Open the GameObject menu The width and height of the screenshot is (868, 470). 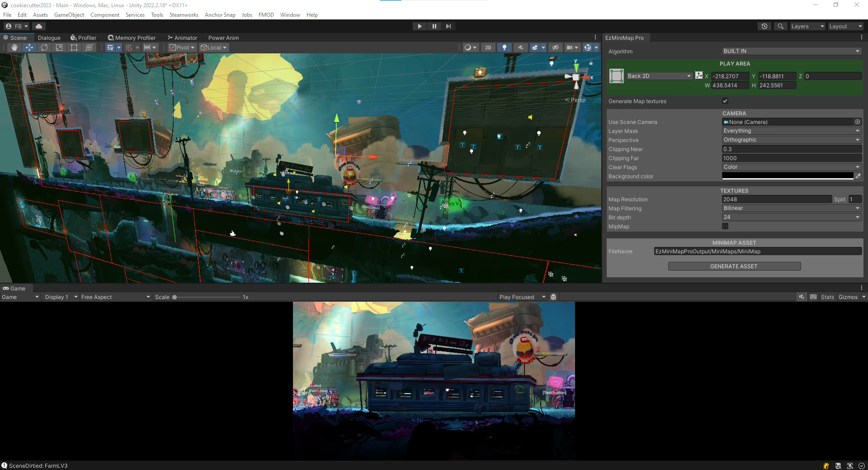(x=69, y=15)
